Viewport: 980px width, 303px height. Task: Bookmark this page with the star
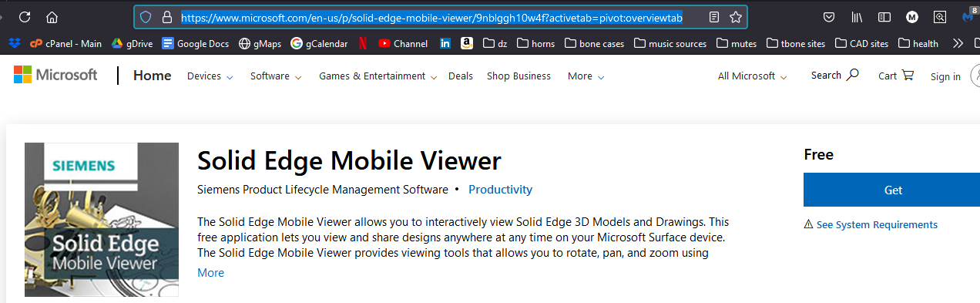pyautogui.click(x=736, y=17)
